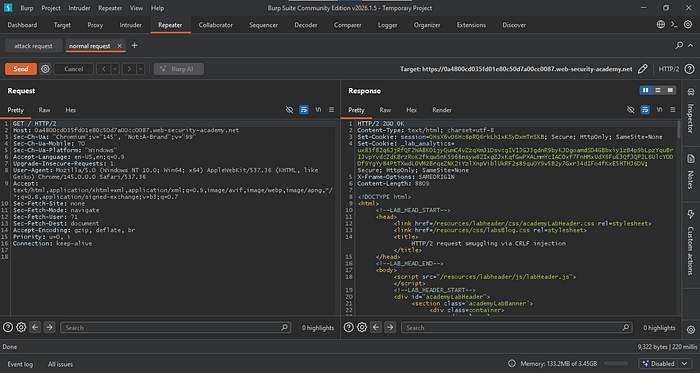Open forward history dropdown arrow
Viewport: 700px width, 373px height.
click(141, 69)
